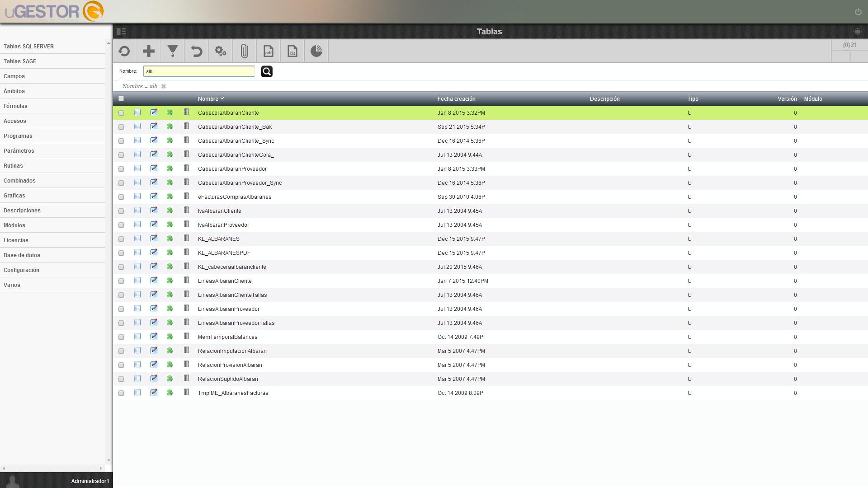The height and width of the screenshot is (488, 868).
Task: Check the CabeceraAlbaranCliente_Bak row checkbox
Action: tap(121, 127)
